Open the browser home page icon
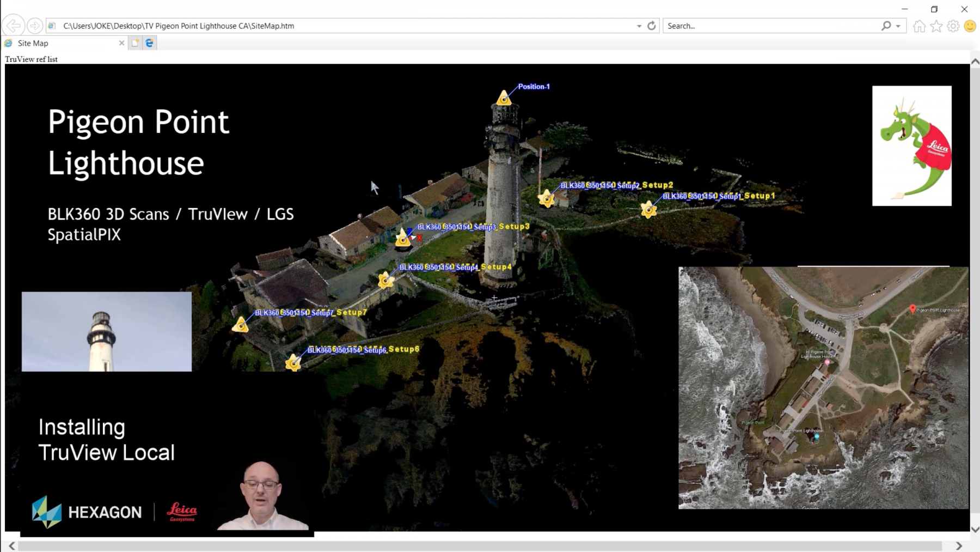The width and height of the screenshot is (980, 552). [919, 26]
